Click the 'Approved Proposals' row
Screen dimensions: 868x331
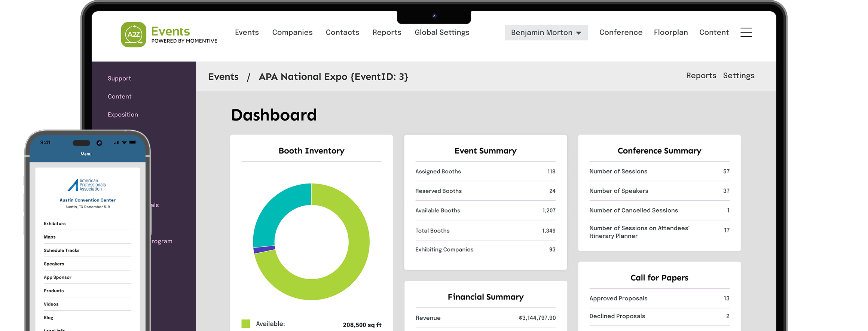tap(659, 298)
